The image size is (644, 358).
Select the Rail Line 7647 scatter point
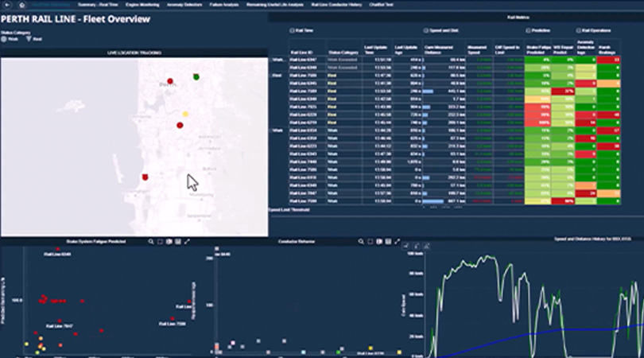pos(60,321)
